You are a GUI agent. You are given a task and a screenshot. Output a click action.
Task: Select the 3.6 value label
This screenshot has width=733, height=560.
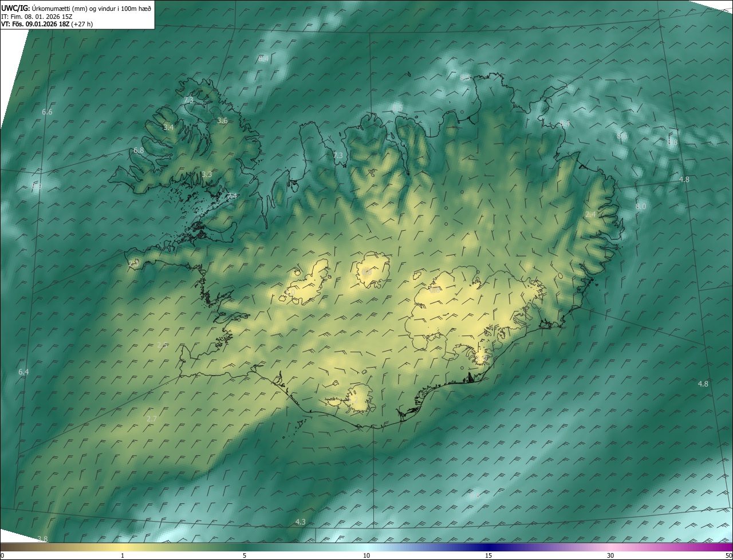[222, 120]
